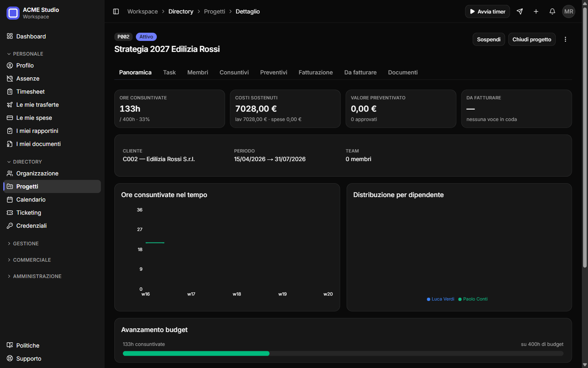Switch to the Preventivi tab

pos(274,72)
